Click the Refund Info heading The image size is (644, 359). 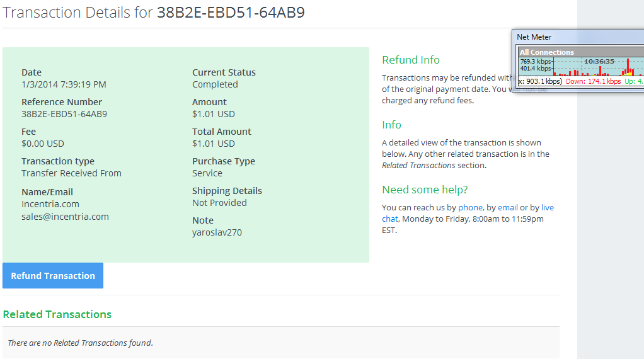click(x=411, y=60)
